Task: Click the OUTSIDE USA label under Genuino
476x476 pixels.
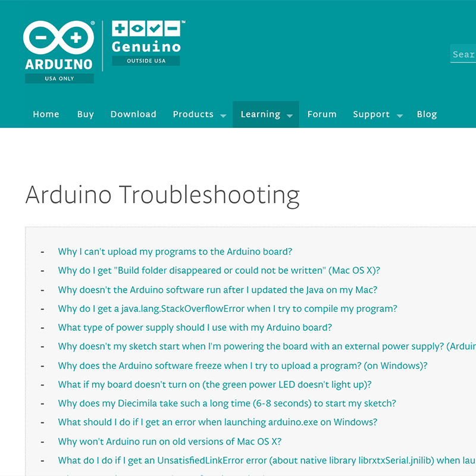Action: coord(146,61)
